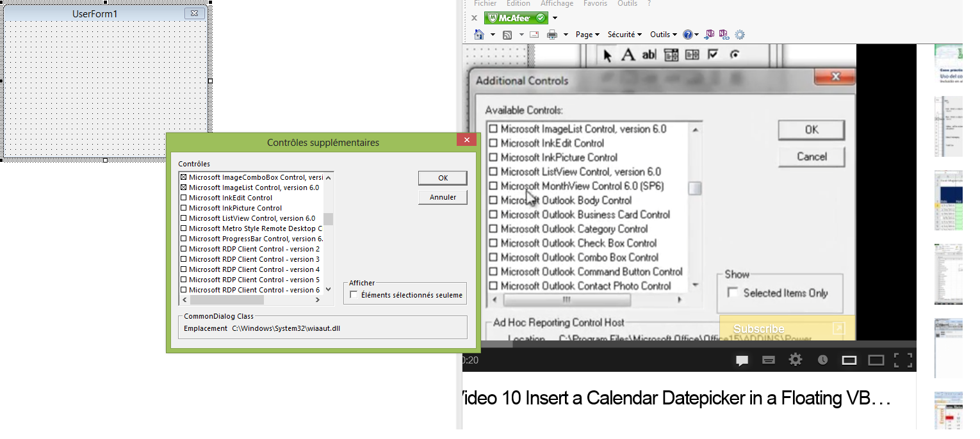
Task: Open the Affichage menu
Action: 557,3
